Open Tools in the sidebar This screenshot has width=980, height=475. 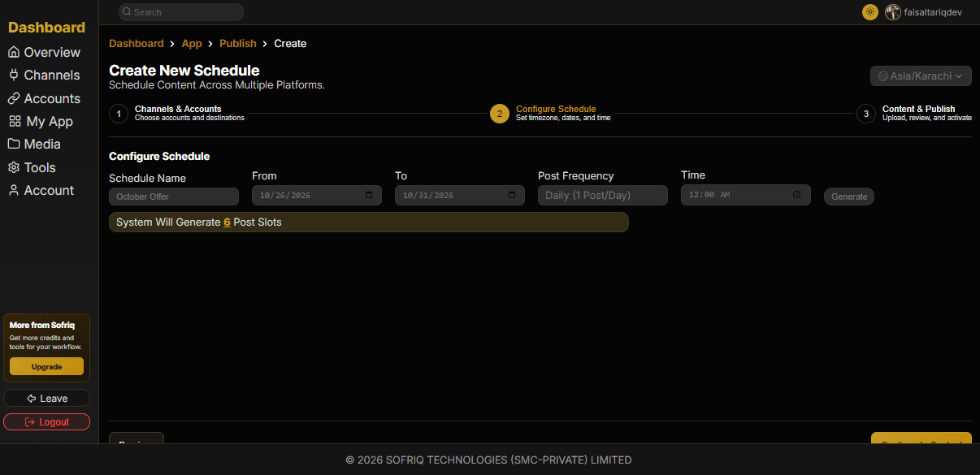tap(32, 167)
